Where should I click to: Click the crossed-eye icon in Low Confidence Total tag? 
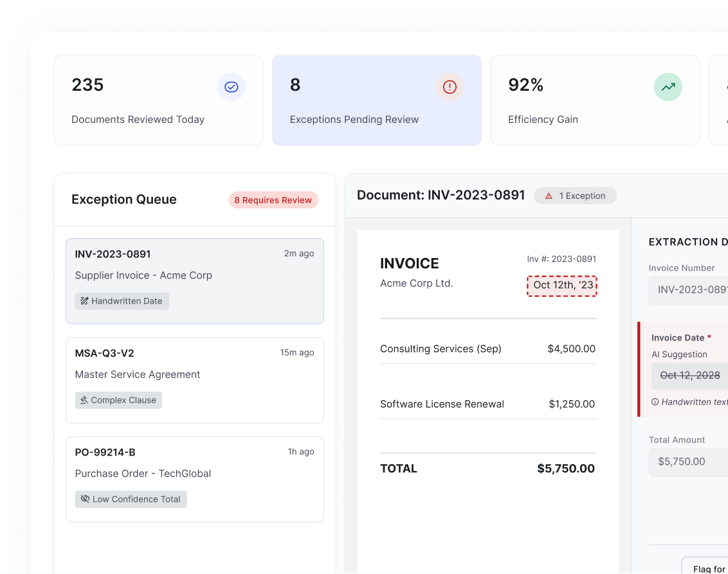tap(85, 499)
